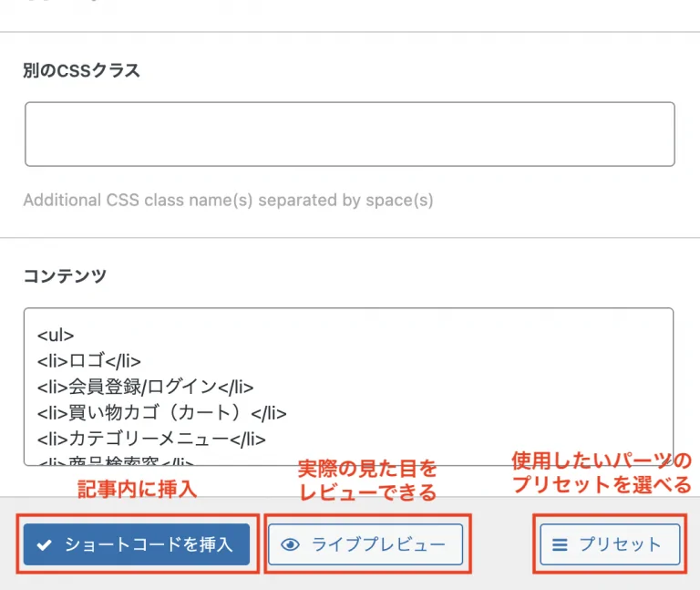Click the Additional CSS class name(s) hint
The height and width of the screenshot is (590, 700).
pos(228,200)
